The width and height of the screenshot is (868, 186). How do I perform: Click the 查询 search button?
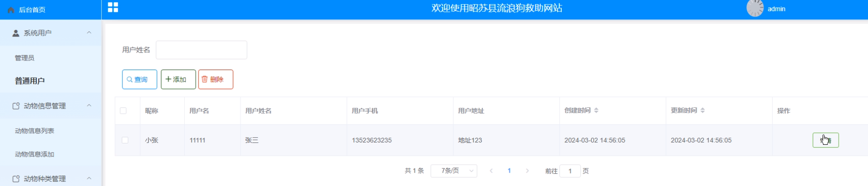tap(139, 80)
